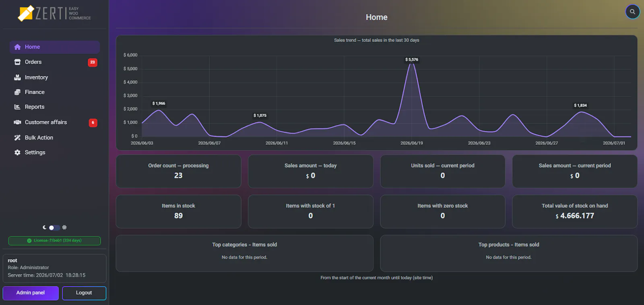Click the Items with zero stock card
Image resolution: width=644 pixels, height=305 pixels.
click(443, 211)
